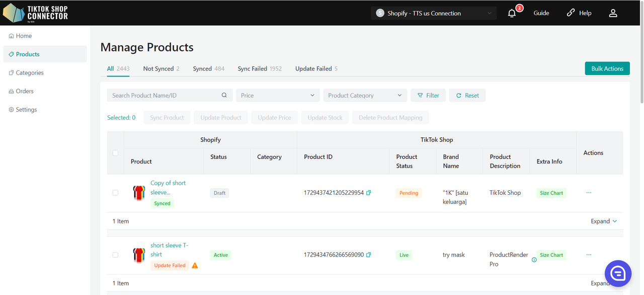Expand the Shopify - TTS us Connection selector
This screenshot has width=644, height=295.
433,13
